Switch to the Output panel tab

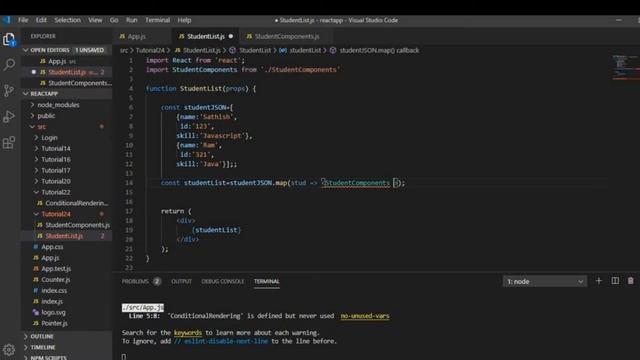[181, 281]
